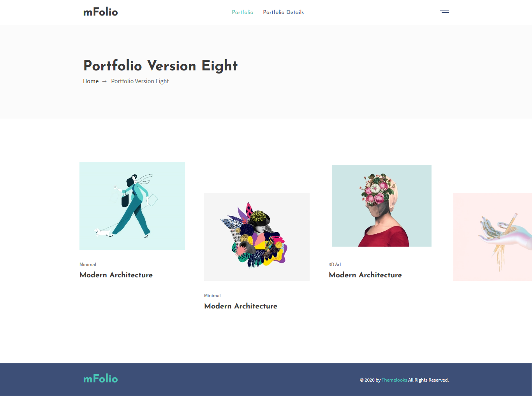Screen dimensions: 532x396
Task: Click Portfolio Version Eight breadcrumb text
Action: point(140,81)
